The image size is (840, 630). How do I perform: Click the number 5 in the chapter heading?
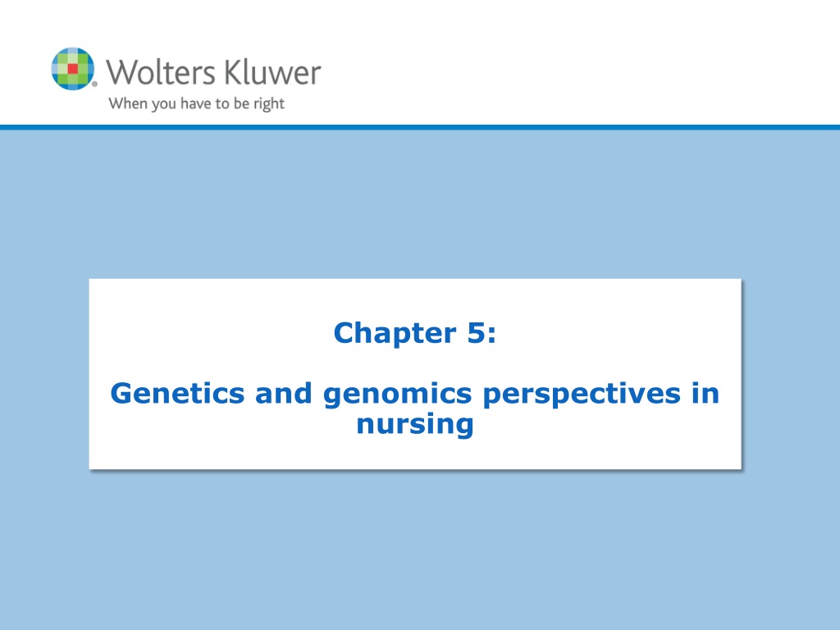pyautogui.click(x=477, y=333)
